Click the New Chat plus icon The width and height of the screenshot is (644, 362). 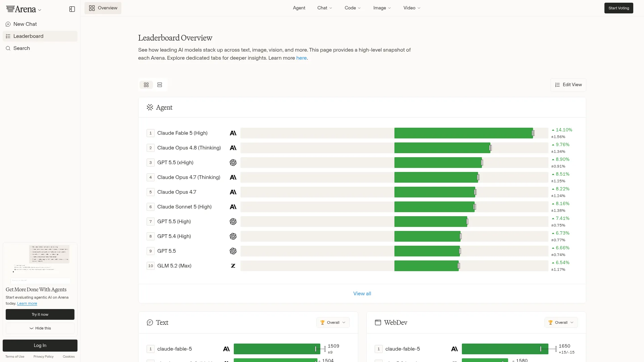click(x=8, y=24)
